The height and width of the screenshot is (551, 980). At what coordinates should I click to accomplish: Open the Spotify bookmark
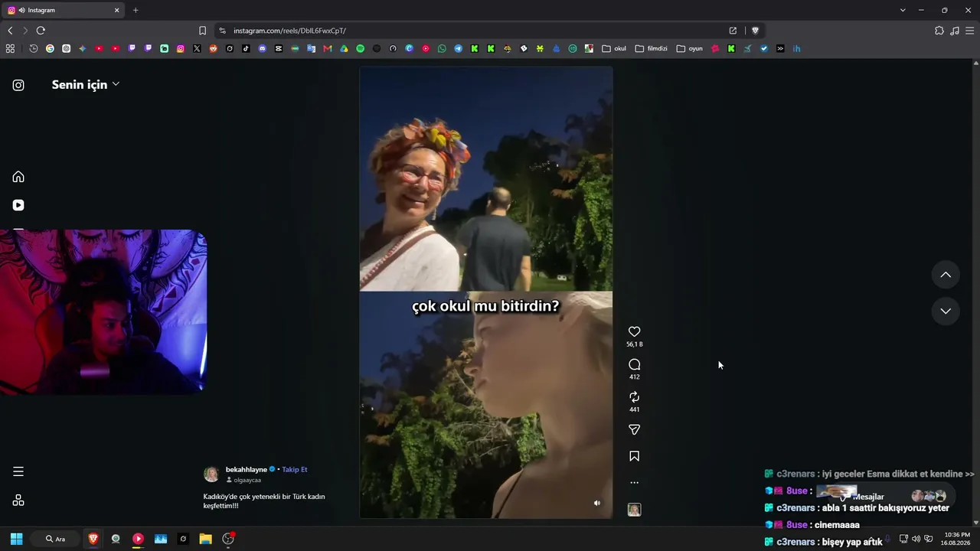tap(361, 48)
